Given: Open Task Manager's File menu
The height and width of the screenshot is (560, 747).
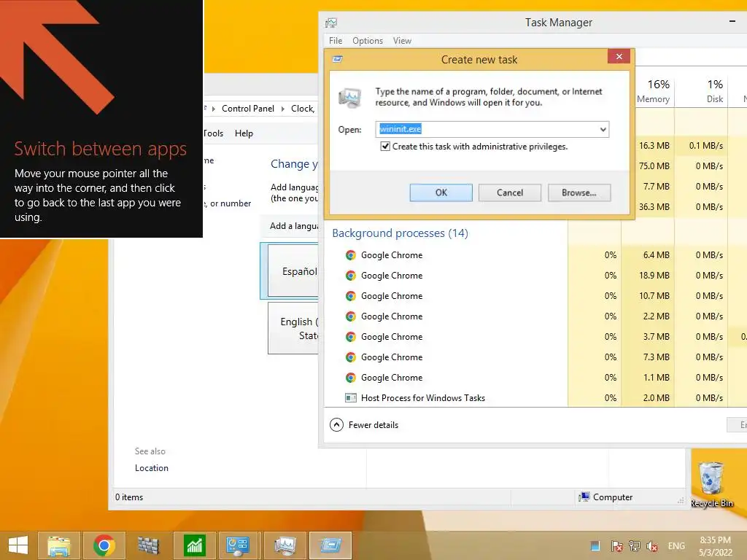Looking at the screenshot, I should [x=336, y=41].
